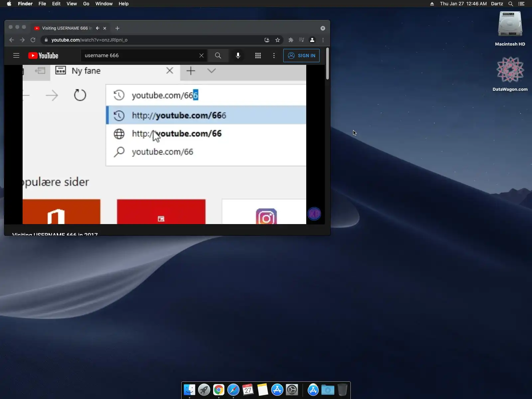Open the Downloads folder stack in Dock

328,390
